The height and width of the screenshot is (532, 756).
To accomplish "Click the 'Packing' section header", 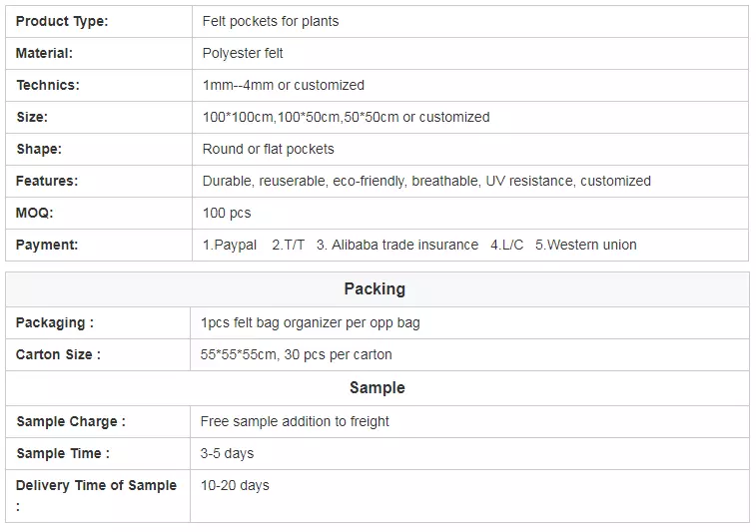I will [375, 289].
